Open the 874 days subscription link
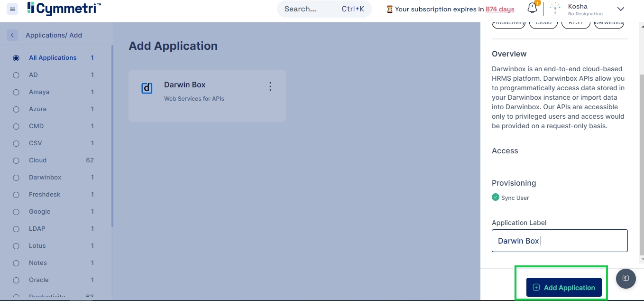 pos(500,9)
